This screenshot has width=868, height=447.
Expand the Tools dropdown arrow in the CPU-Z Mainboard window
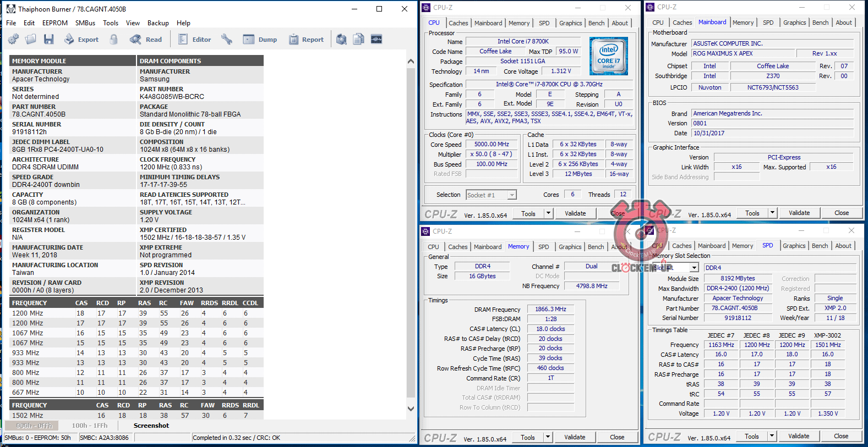click(x=772, y=213)
